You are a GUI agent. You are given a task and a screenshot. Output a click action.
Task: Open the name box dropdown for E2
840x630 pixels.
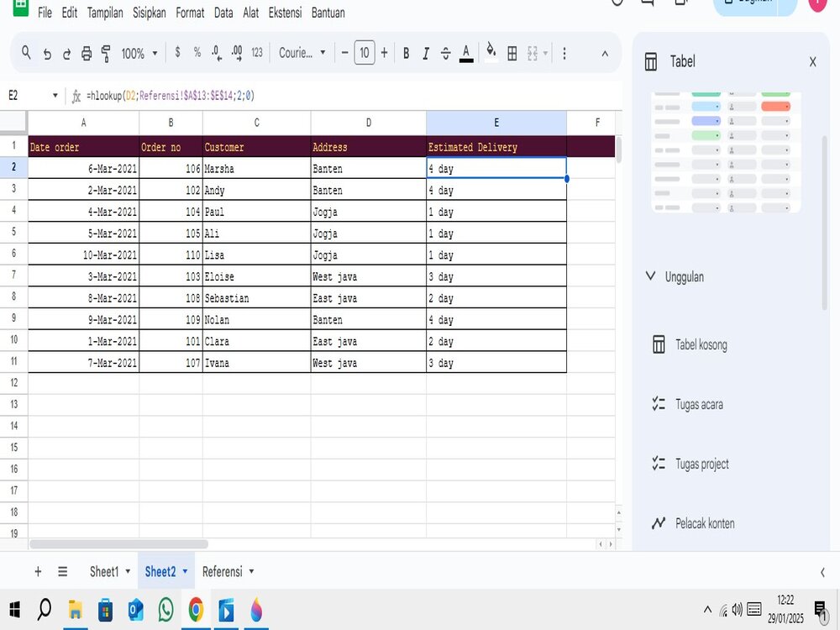coord(55,96)
